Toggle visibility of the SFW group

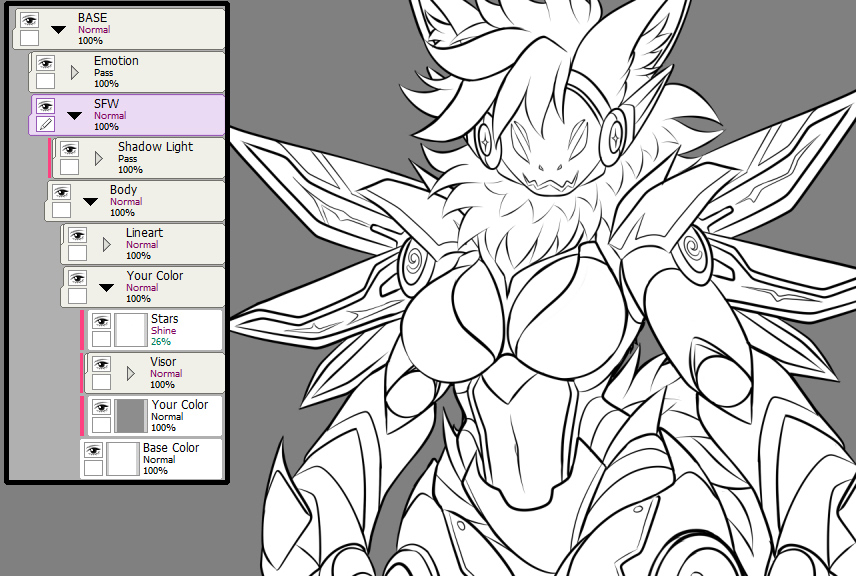tap(45, 106)
